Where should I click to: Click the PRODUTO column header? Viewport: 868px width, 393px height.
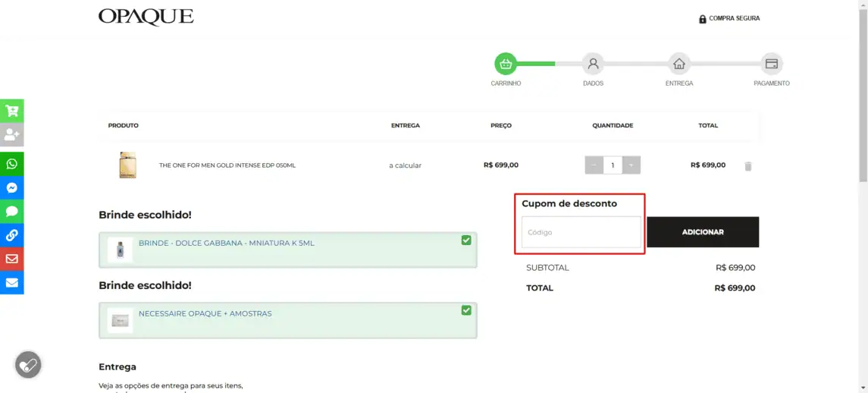point(124,125)
